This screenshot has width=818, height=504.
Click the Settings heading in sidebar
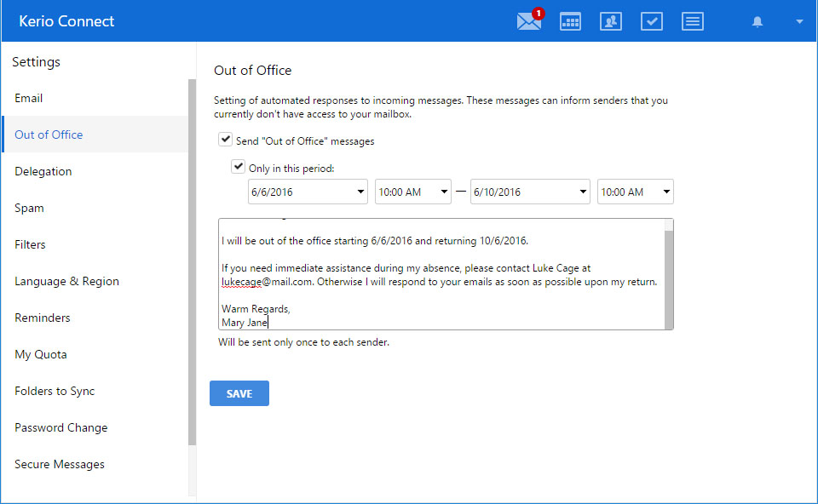click(x=36, y=62)
